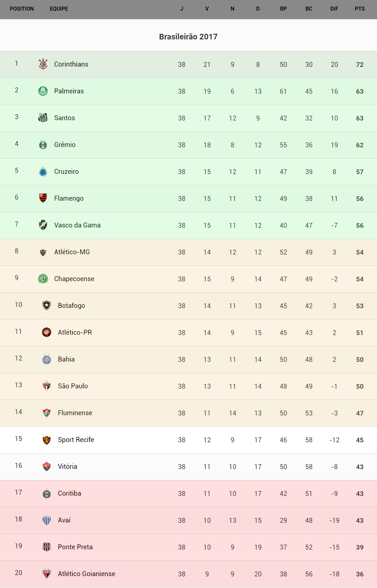Open the São Paulo team link
The image size is (377, 588).
click(x=73, y=386)
